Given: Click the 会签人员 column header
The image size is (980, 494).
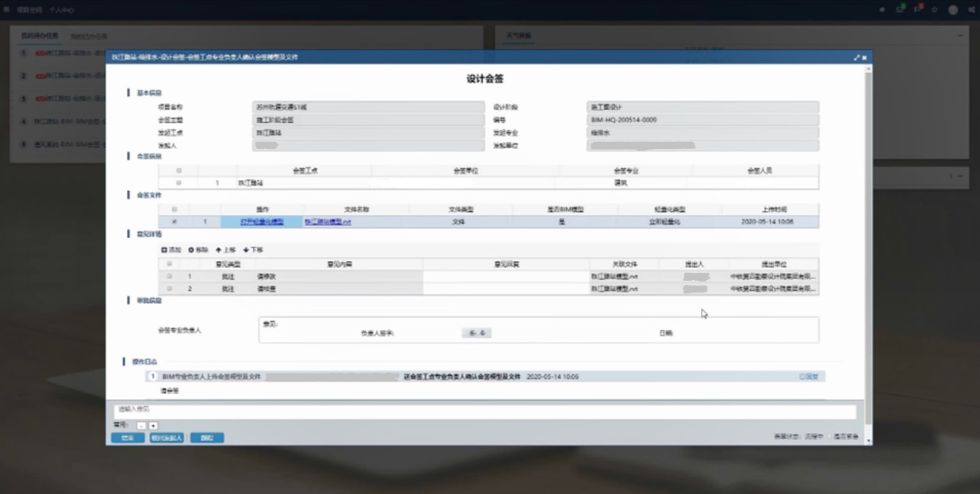Looking at the screenshot, I should point(760,170).
